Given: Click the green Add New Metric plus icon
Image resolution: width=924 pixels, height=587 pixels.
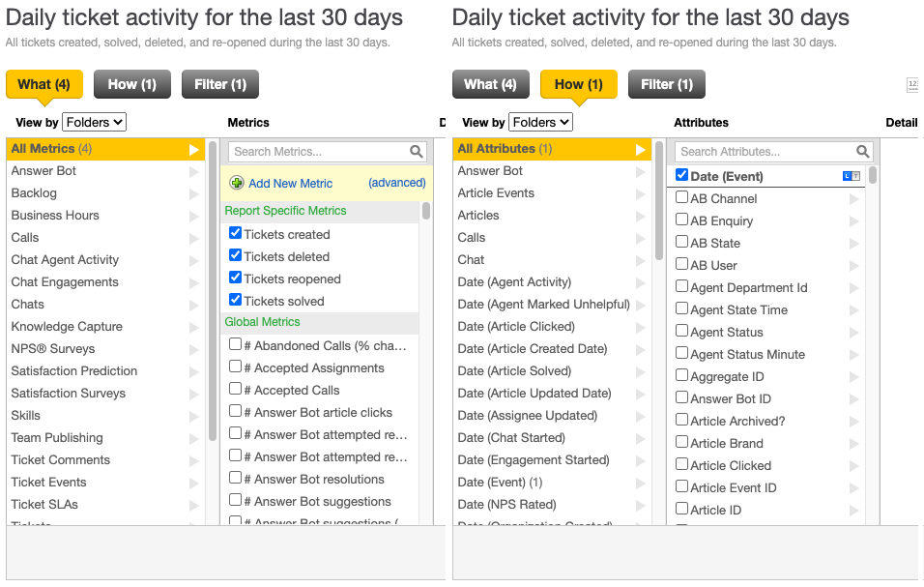Looking at the screenshot, I should point(237,183).
